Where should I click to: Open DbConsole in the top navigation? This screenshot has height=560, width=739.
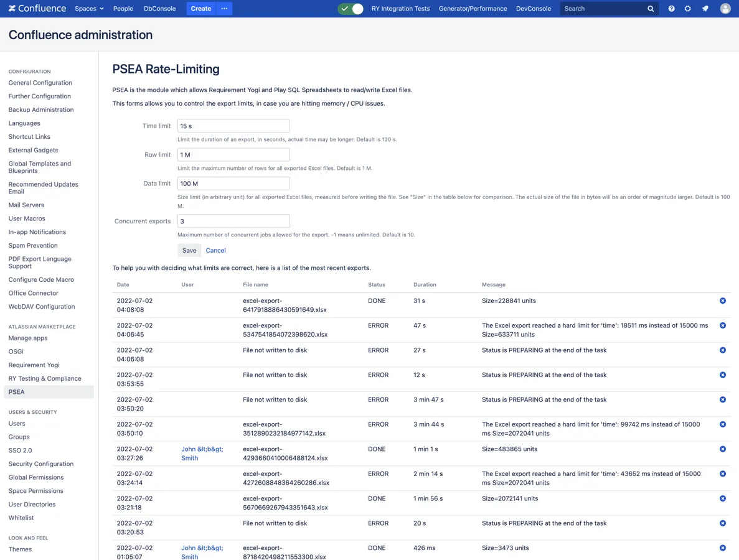pos(160,9)
